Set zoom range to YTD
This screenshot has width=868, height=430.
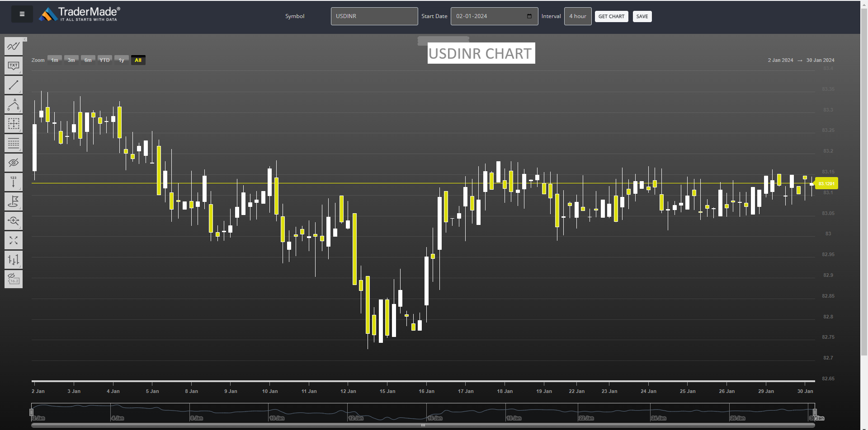105,60
